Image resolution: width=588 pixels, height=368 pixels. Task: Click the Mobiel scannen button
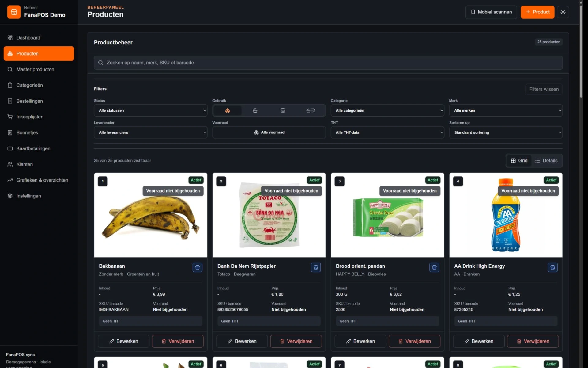click(491, 12)
